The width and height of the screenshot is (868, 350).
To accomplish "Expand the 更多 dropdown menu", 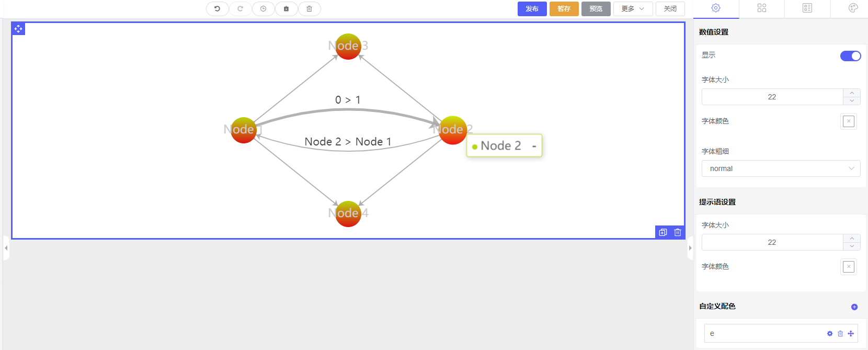I will point(633,9).
